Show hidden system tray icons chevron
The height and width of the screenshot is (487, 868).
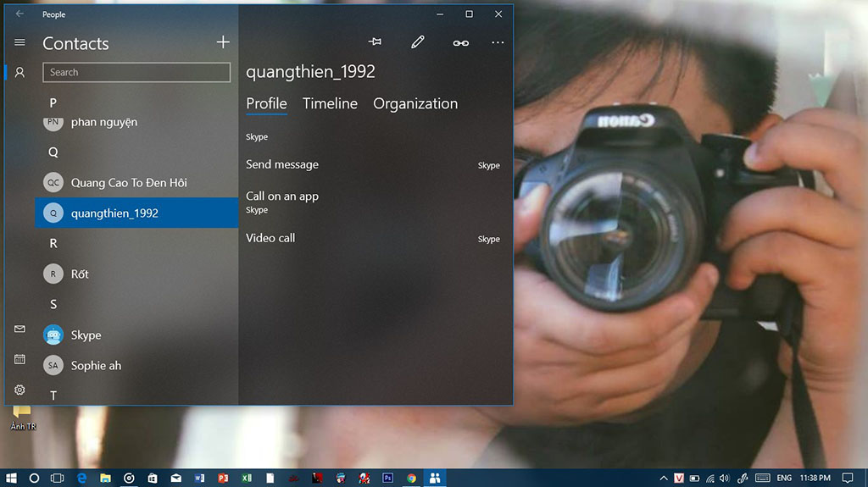pos(662,478)
